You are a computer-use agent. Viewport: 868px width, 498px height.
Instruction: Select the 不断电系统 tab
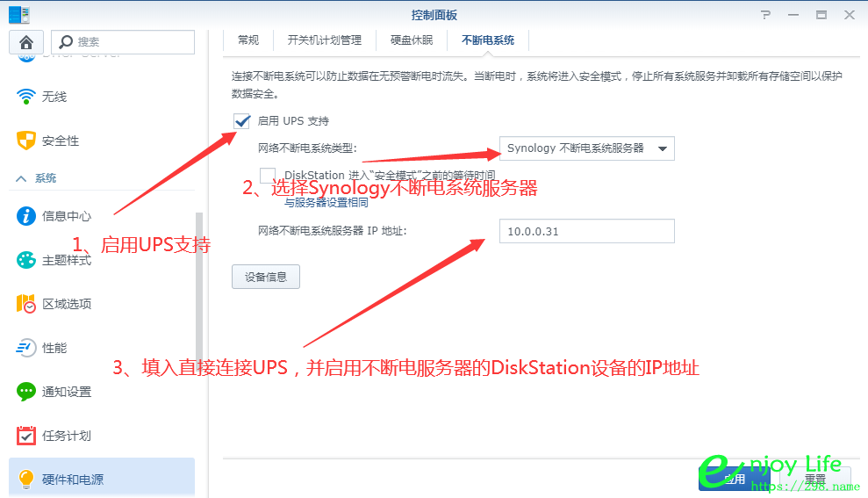(488, 40)
